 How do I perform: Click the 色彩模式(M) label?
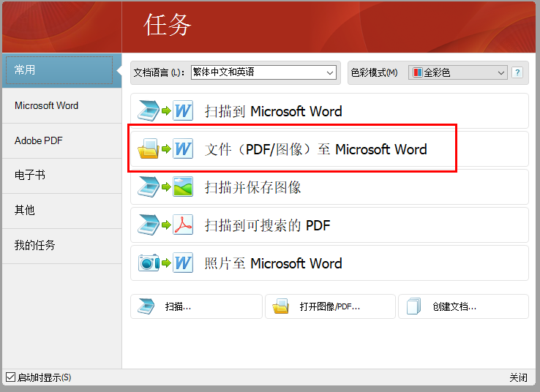(374, 72)
